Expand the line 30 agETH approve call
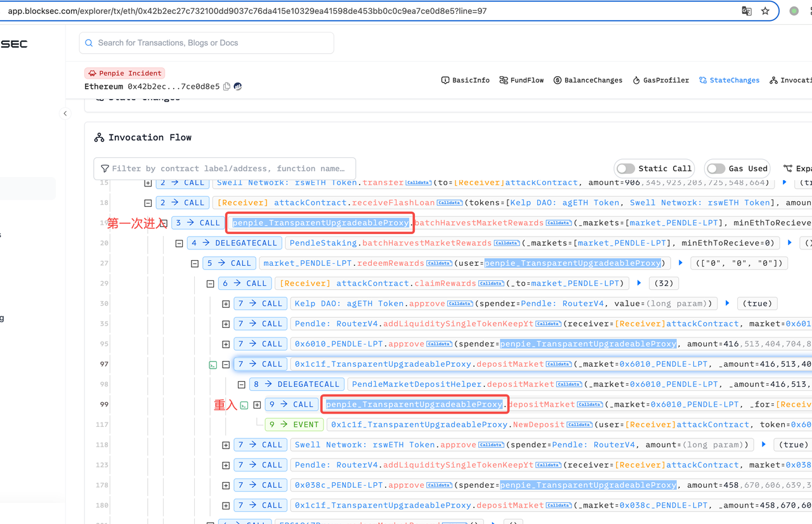The image size is (812, 524). click(226, 304)
